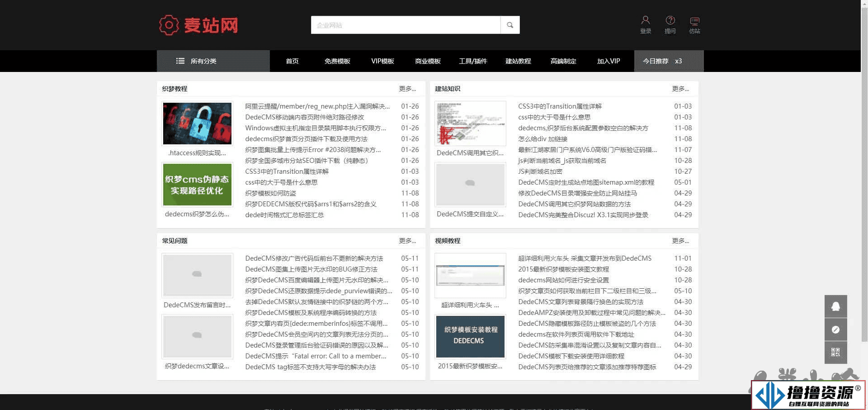Focus the 企业网站 search input field
Screen dimensions: 868x410
pos(406,25)
